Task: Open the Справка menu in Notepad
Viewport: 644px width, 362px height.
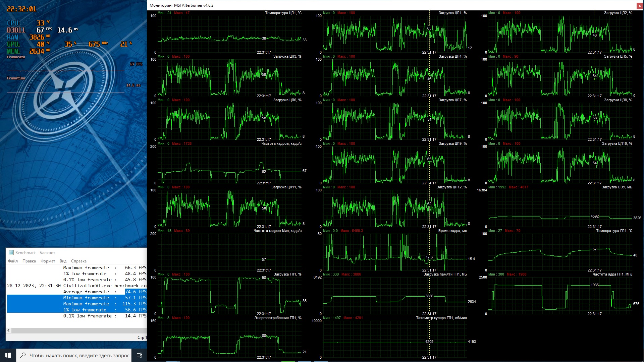Action: click(78, 261)
